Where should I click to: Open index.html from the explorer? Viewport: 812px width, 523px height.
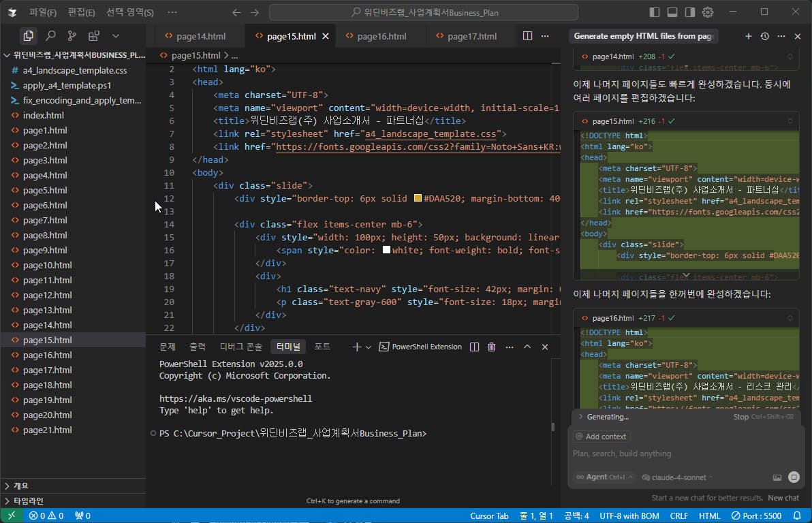(x=72, y=116)
